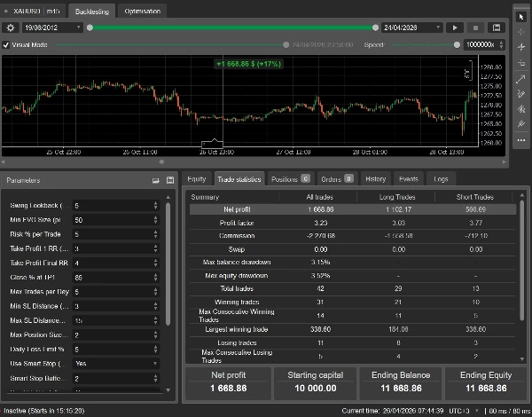Adjust Take Profit Final RR stepper
This screenshot has height=417, width=532.
point(155,264)
